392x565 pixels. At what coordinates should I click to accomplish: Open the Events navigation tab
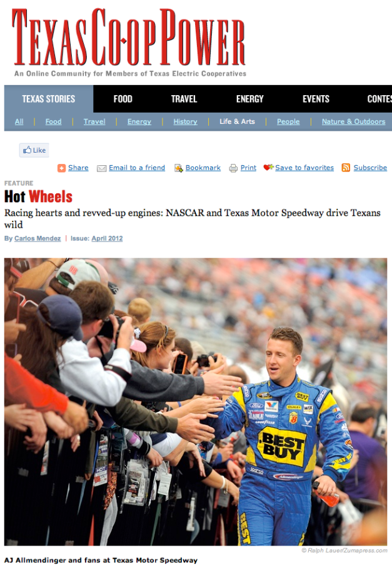316,99
